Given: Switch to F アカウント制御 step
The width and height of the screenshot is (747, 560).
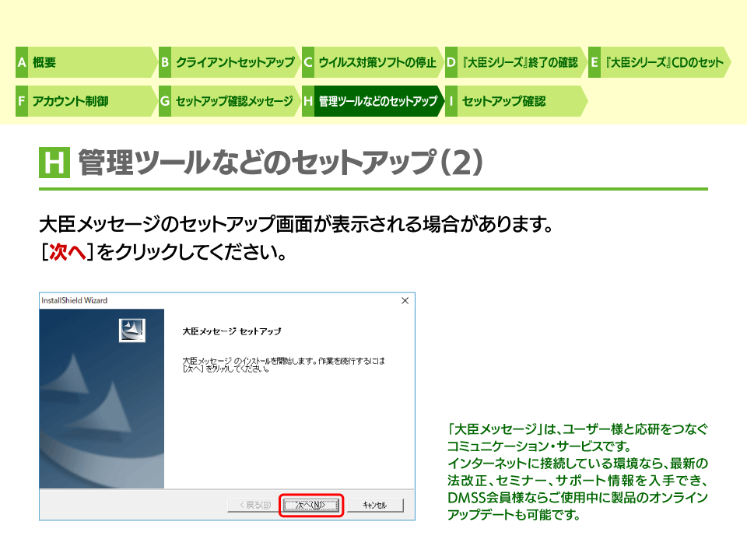Looking at the screenshot, I should pyautogui.click(x=84, y=101).
